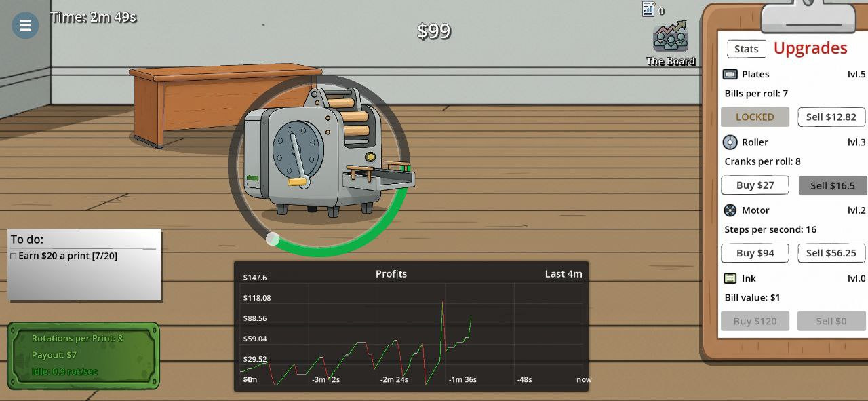Click the Ink upgrade icon

(730, 278)
